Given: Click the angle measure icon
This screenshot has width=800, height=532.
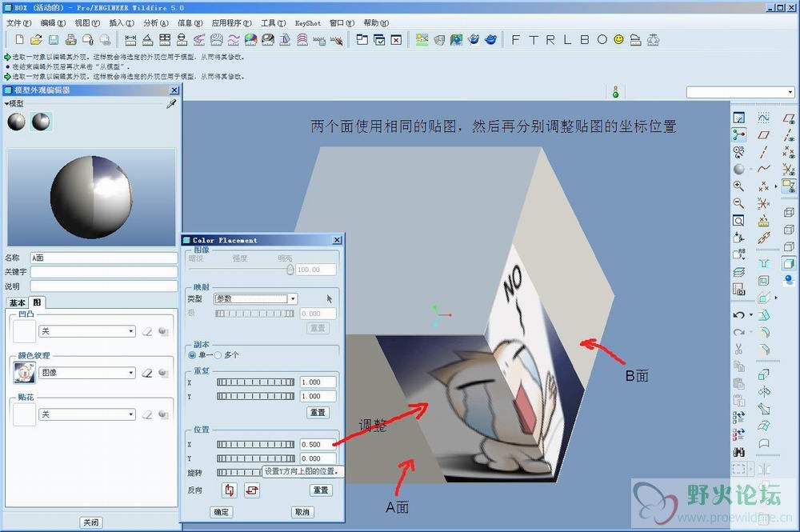Looking at the screenshot, I should click(x=148, y=40).
